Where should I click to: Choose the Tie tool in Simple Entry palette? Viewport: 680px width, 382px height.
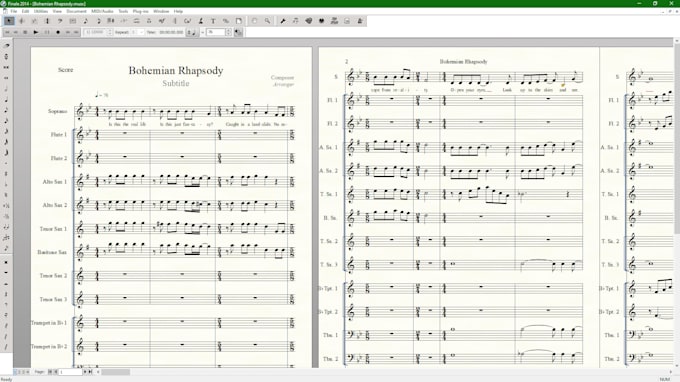click(x=7, y=227)
